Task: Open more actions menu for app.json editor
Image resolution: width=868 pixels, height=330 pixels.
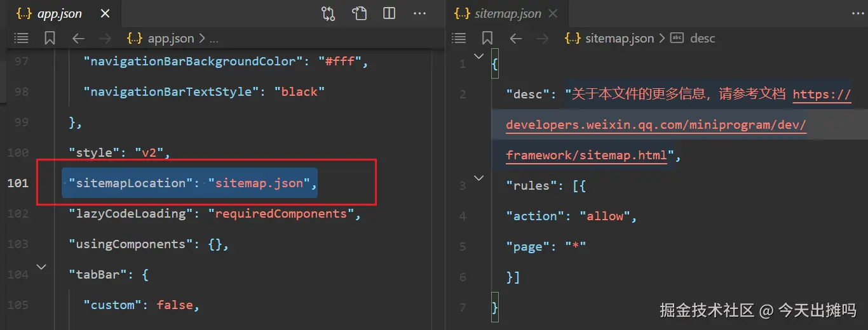Action: pyautogui.click(x=420, y=13)
